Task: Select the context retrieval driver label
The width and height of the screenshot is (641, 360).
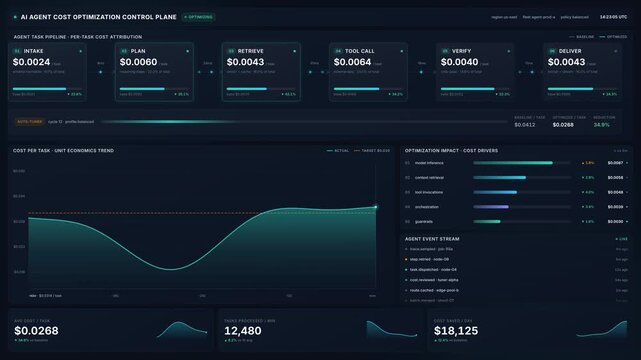Action: (429, 178)
